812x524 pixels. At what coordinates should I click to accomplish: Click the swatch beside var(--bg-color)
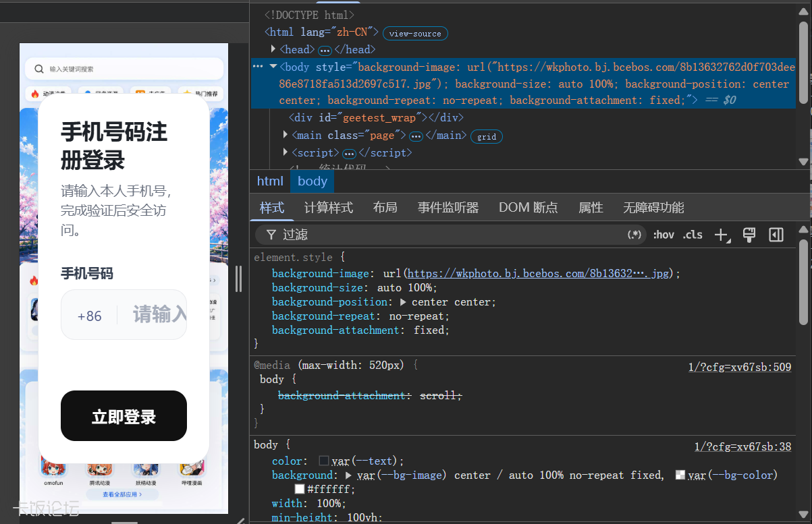point(680,475)
